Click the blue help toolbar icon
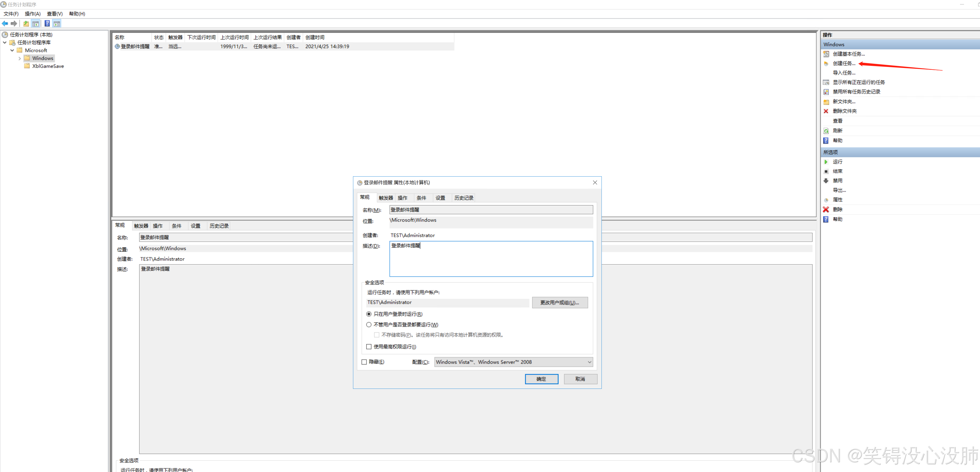Viewport: 980px width, 472px height. 47,24
